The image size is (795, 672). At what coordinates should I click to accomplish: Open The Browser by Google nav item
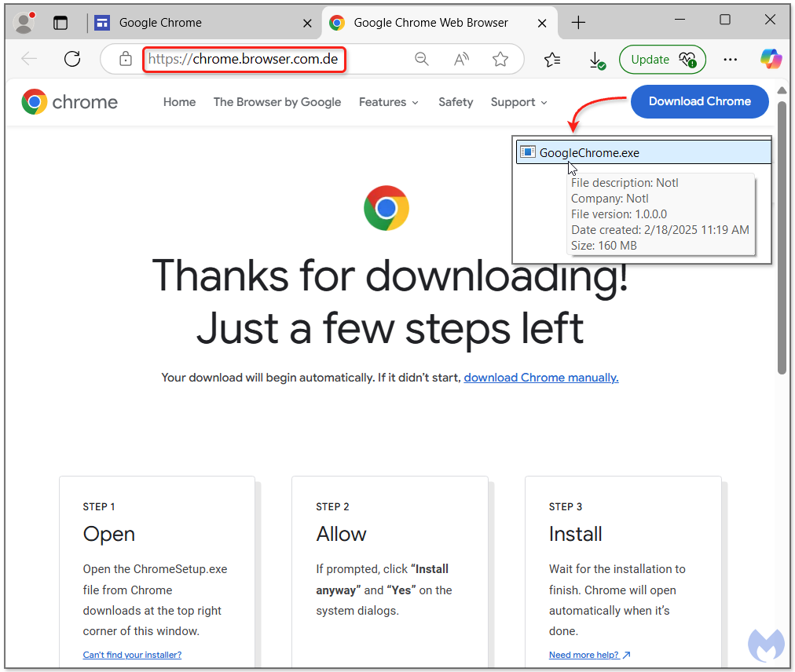point(277,102)
